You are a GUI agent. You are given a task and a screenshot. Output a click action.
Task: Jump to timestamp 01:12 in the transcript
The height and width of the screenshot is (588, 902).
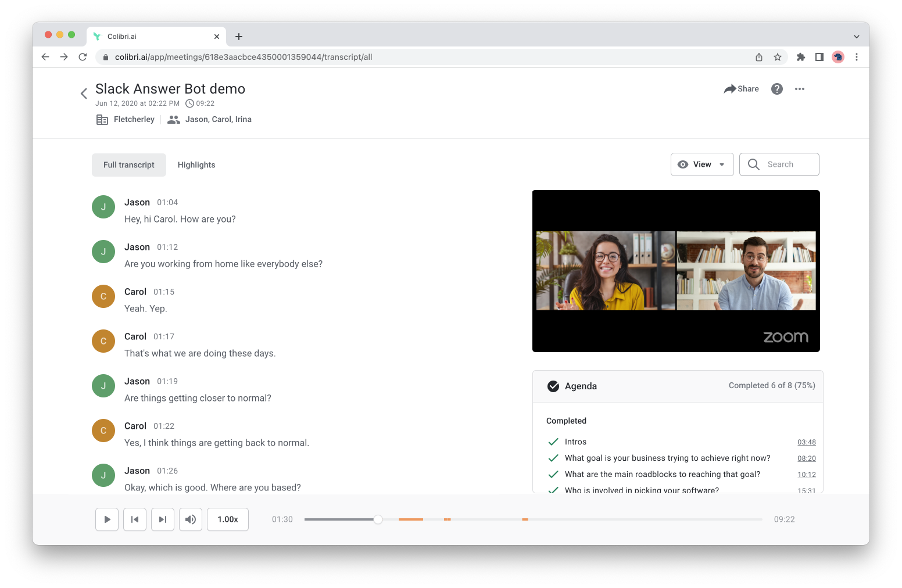(x=167, y=247)
